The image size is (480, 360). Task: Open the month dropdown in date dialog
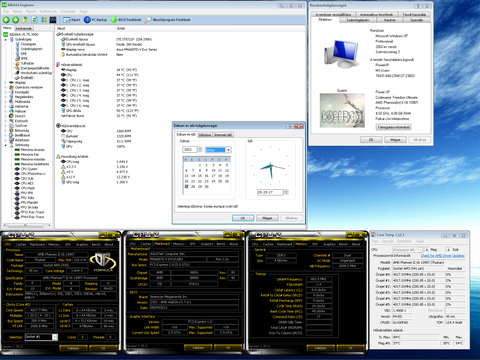tap(228, 150)
